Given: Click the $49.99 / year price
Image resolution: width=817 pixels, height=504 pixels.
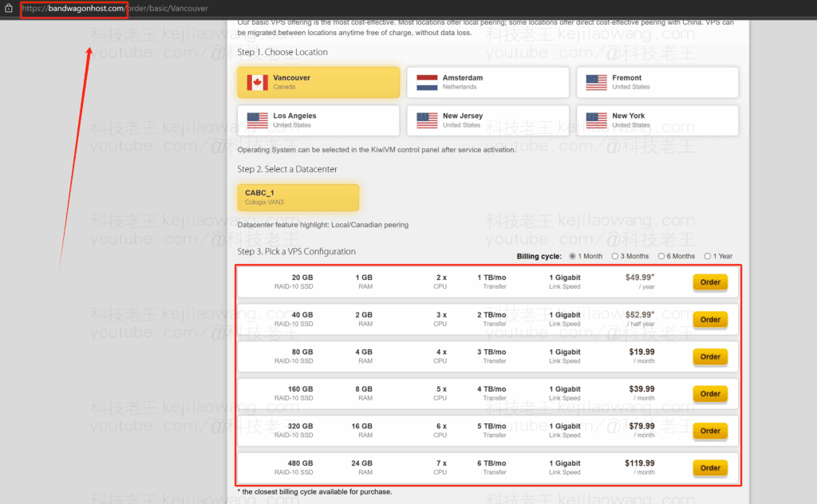Looking at the screenshot, I should pos(640,282).
